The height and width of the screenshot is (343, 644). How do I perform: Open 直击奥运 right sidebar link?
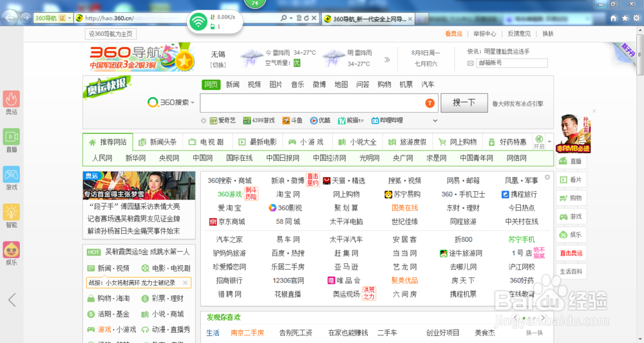[571, 253]
